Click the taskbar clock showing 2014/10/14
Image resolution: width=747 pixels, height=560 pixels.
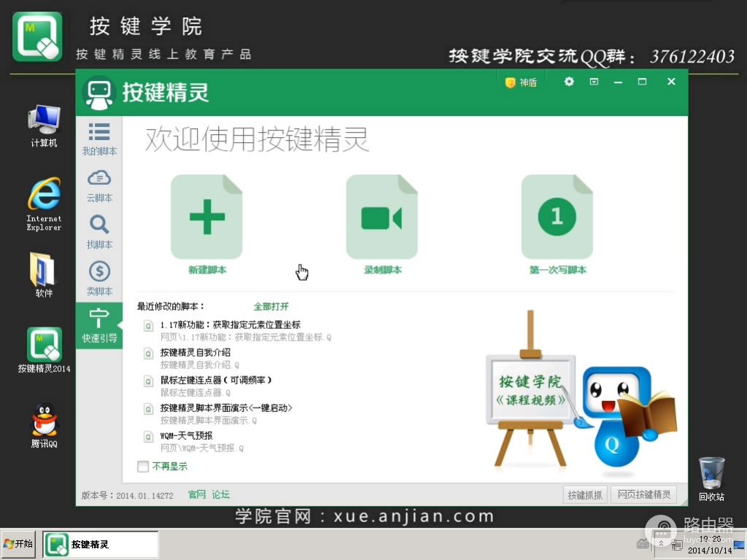(x=710, y=545)
